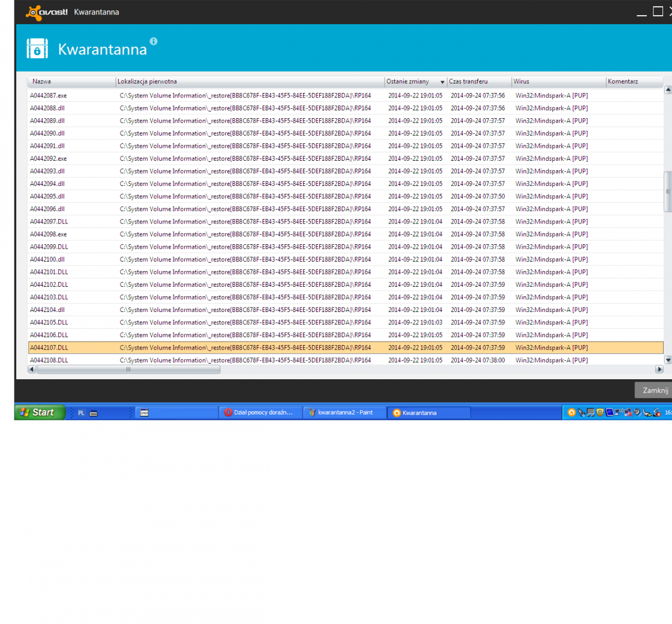Click the rocket tray icon
The height and width of the screenshot is (624, 672).
tap(581, 412)
